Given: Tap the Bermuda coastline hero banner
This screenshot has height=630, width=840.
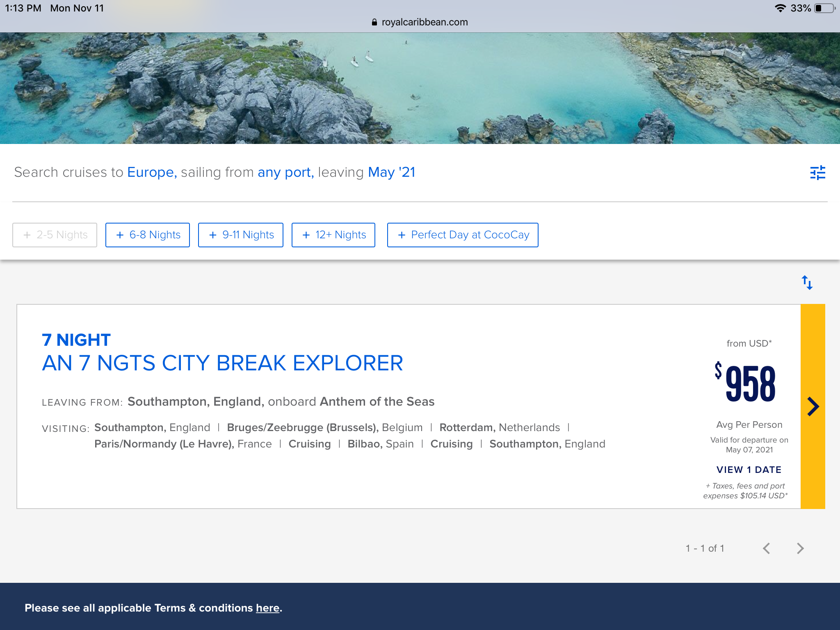Looking at the screenshot, I should (420, 88).
